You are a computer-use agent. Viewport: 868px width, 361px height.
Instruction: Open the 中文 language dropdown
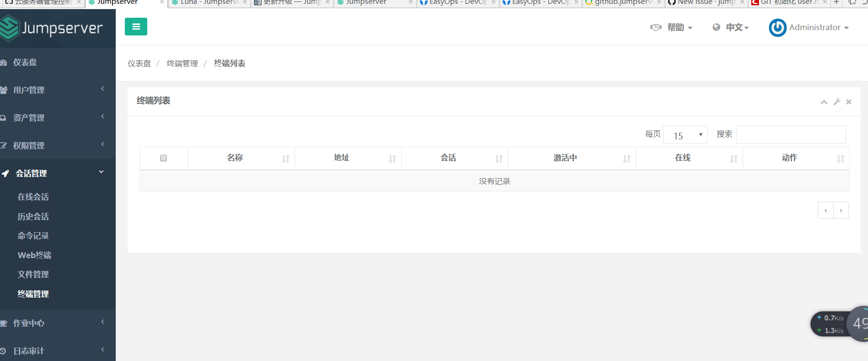point(737,27)
